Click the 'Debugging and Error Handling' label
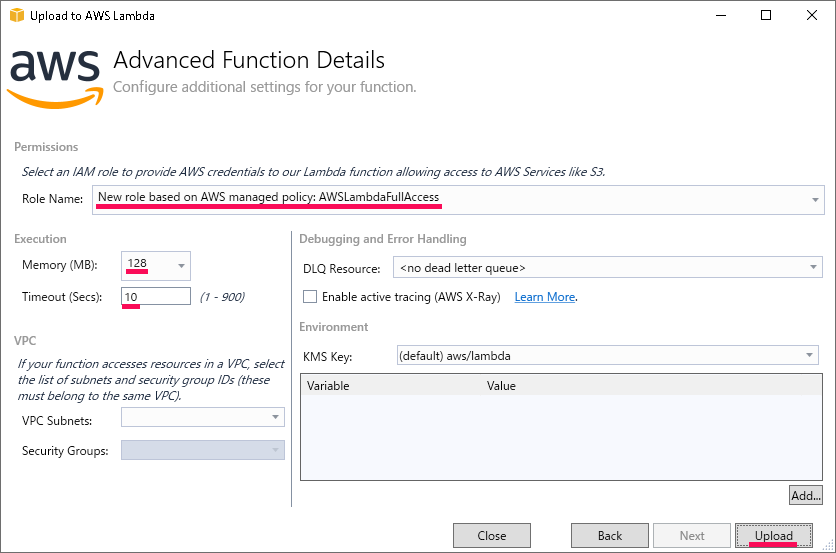Viewport: 836px width, 553px height. tap(383, 239)
